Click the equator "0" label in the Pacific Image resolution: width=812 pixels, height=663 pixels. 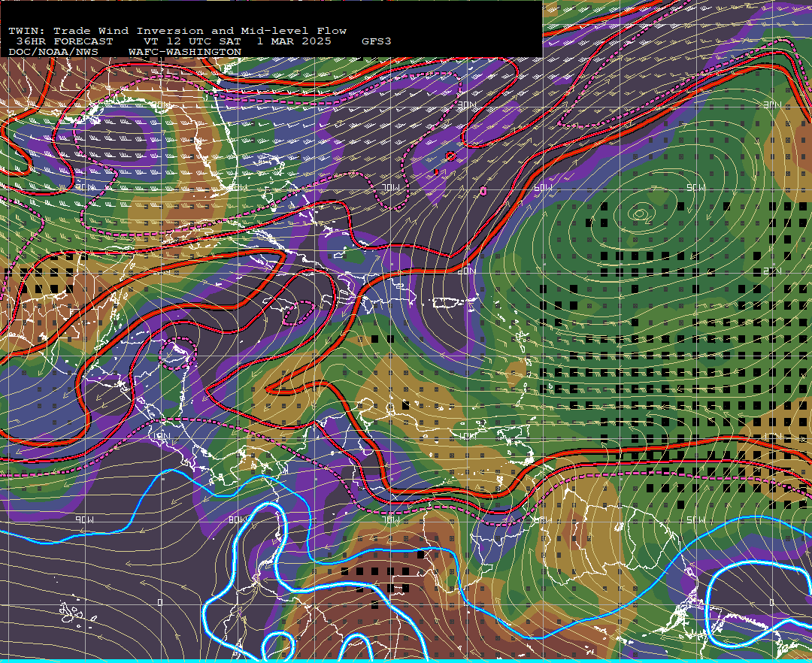point(160,602)
